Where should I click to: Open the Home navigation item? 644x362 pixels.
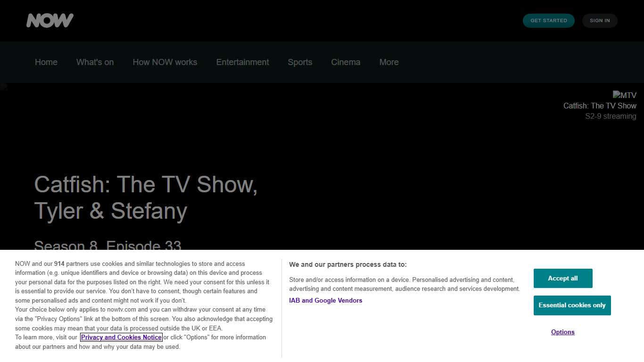click(x=46, y=62)
